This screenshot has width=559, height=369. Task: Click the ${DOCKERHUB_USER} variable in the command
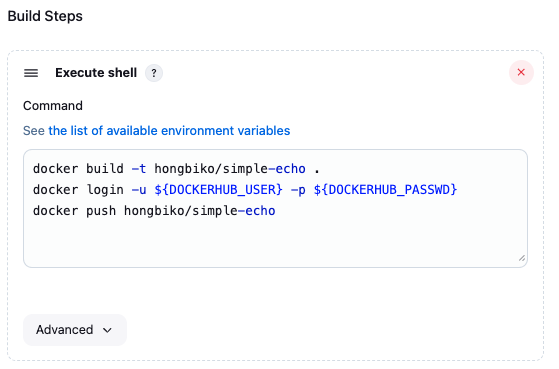click(219, 190)
